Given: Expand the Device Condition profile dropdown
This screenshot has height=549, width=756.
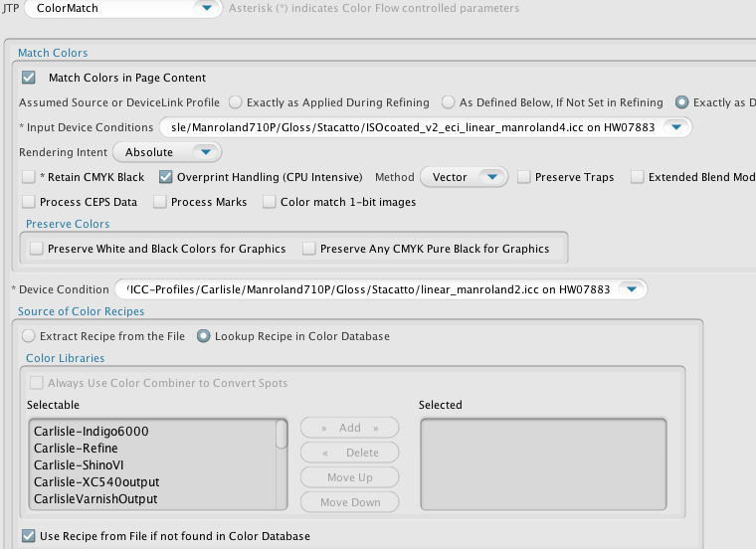Looking at the screenshot, I should click(x=631, y=289).
